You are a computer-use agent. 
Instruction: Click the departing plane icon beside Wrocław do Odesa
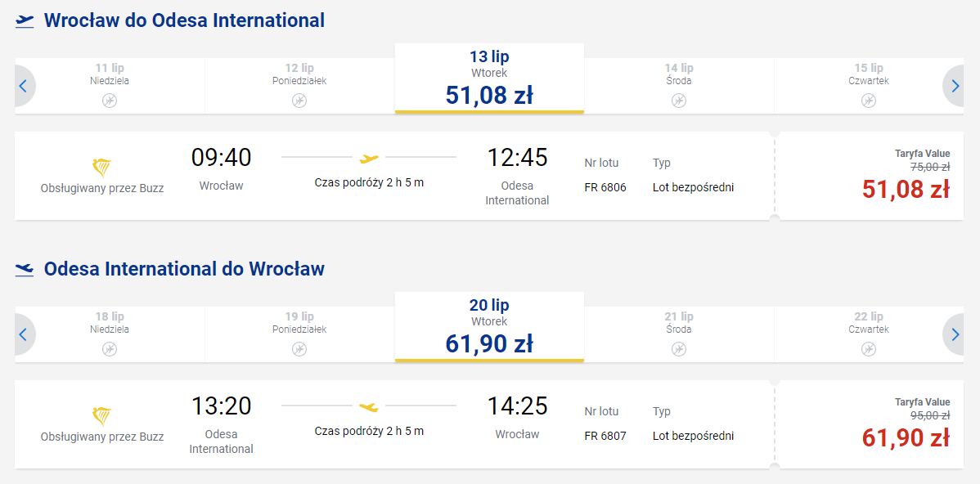[25, 20]
